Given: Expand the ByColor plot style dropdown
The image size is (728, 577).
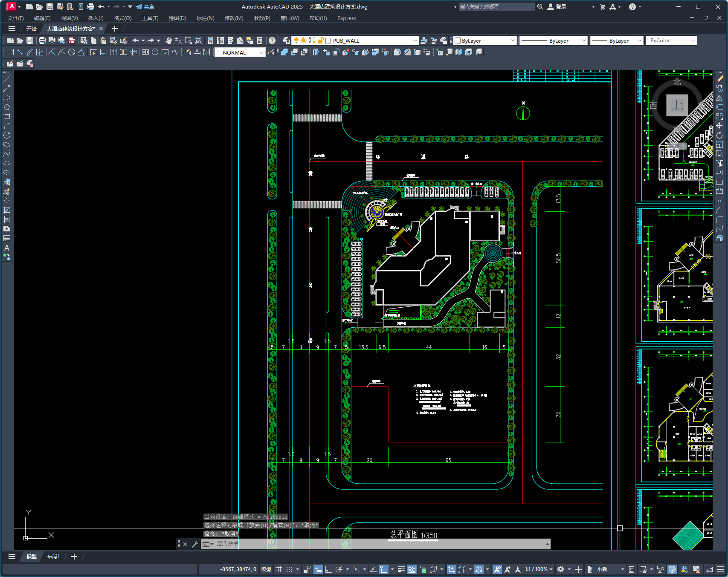Looking at the screenshot, I should click(671, 40).
